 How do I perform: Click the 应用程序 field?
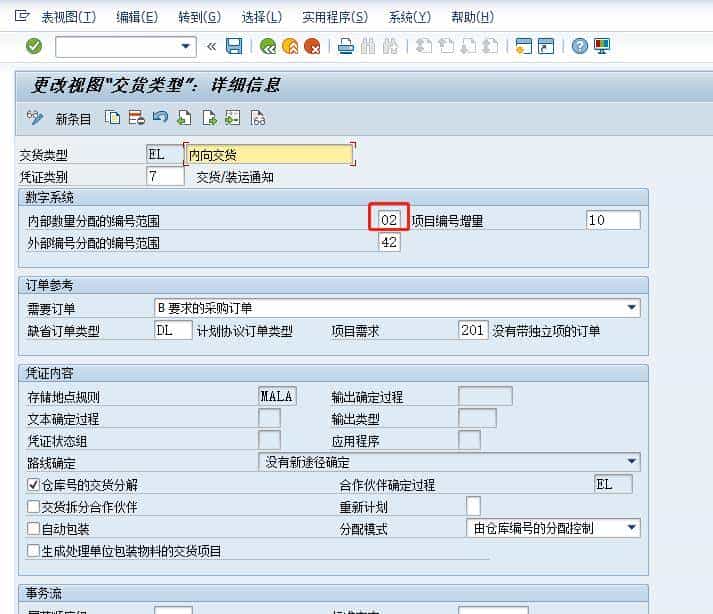tap(469, 440)
